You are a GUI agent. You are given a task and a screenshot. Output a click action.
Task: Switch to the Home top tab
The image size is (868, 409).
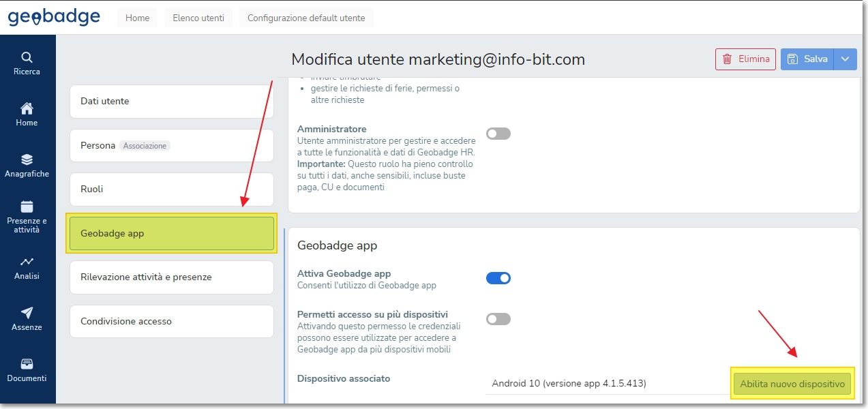coord(137,18)
